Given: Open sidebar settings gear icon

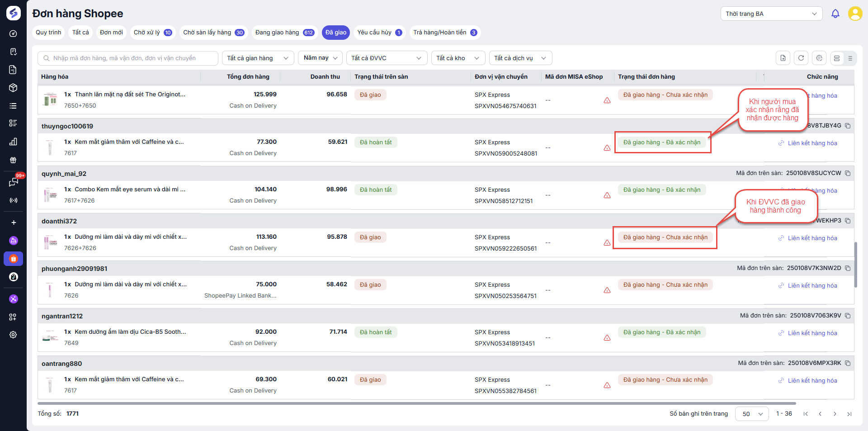Looking at the screenshot, I should coord(13,335).
